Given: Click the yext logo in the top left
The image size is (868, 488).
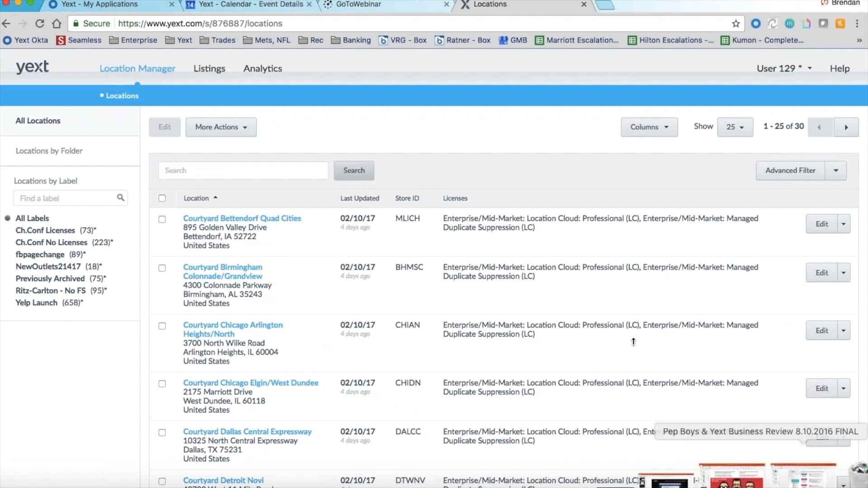Looking at the screenshot, I should tap(32, 67).
